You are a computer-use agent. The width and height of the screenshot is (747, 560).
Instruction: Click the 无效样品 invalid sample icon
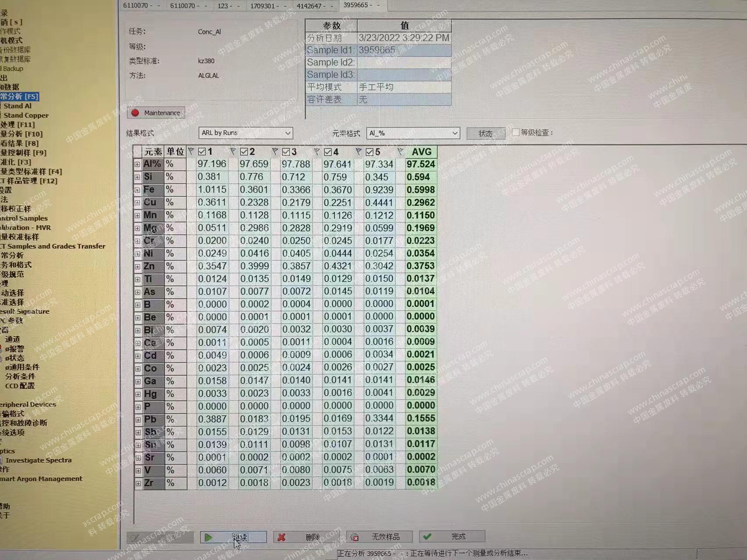(355, 537)
